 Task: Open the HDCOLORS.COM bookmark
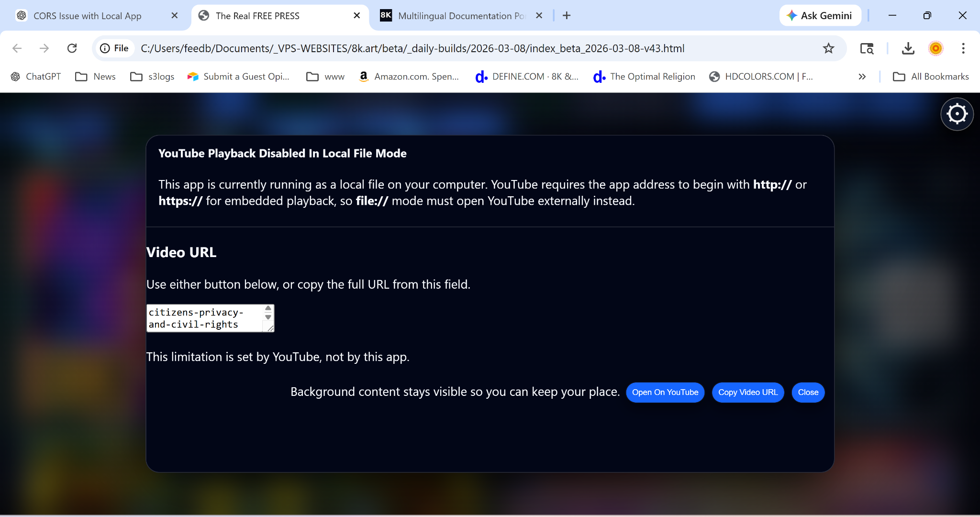click(x=761, y=77)
